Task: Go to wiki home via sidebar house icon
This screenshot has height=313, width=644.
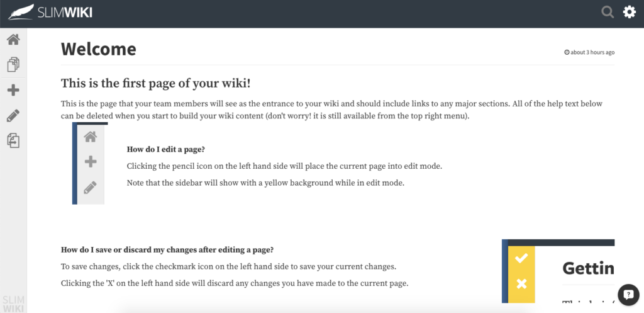Action: (x=14, y=40)
